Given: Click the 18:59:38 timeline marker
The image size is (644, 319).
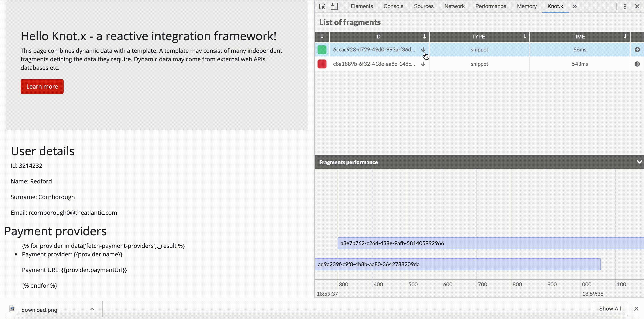Looking at the screenshot, I should coord(592,294).
